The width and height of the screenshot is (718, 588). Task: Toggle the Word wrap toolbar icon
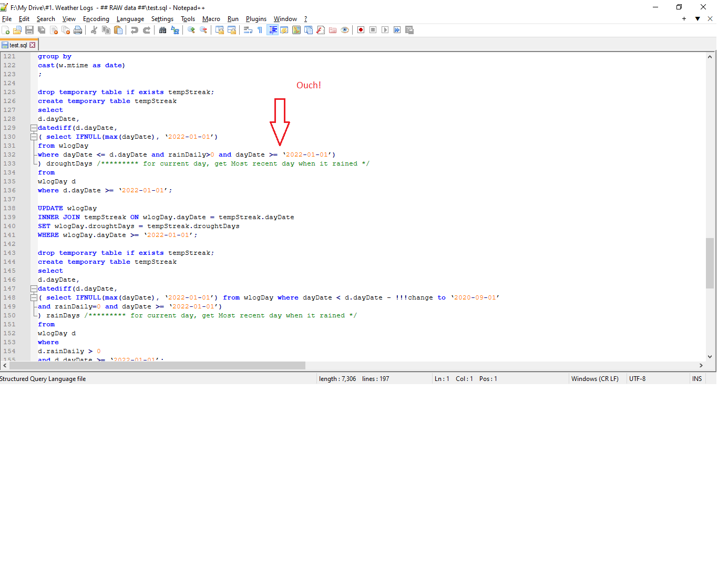pos(248,30)
